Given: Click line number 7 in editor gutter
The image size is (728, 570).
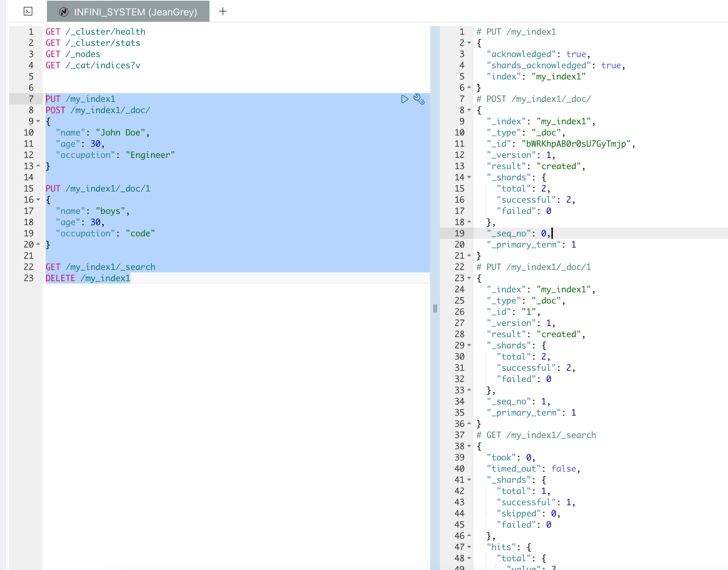Looking at the screenshot, I should (31, 99).
